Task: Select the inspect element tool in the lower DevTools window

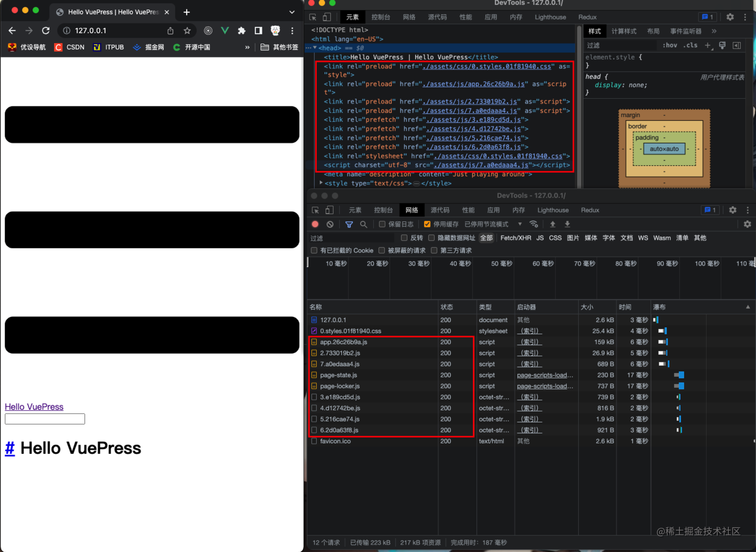Action: pos(316,210)
